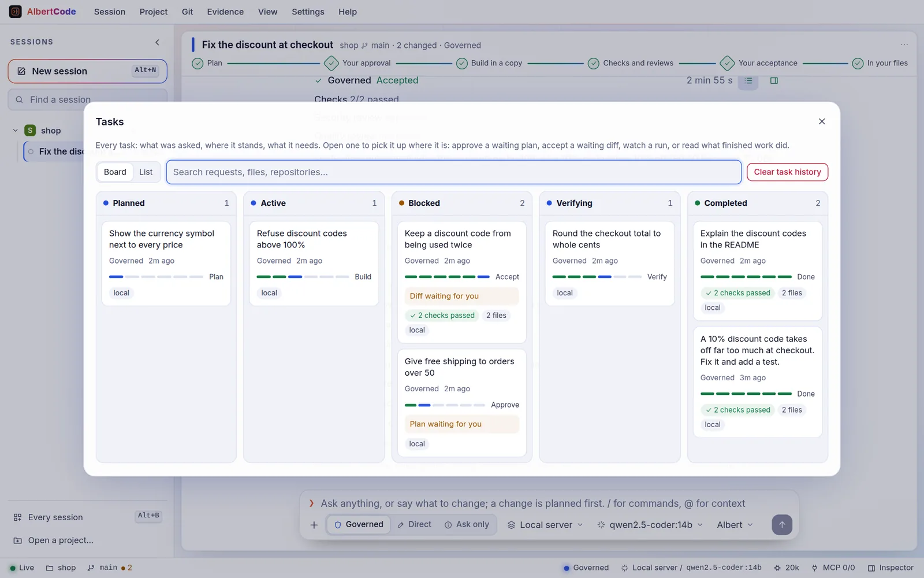Select Ask only mode
Image resolution: width=924 pixels, height=578 pixels.
click(467, 525)
